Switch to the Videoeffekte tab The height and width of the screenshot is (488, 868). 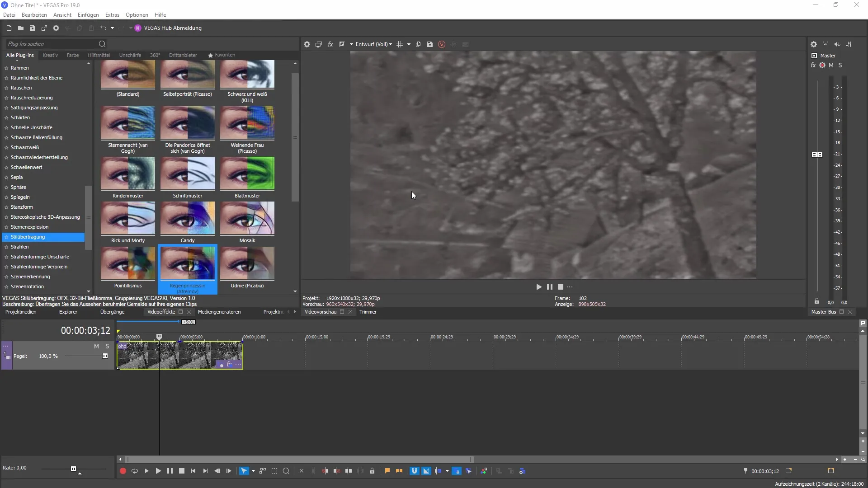pyautogui.click(x=161, y=312)
